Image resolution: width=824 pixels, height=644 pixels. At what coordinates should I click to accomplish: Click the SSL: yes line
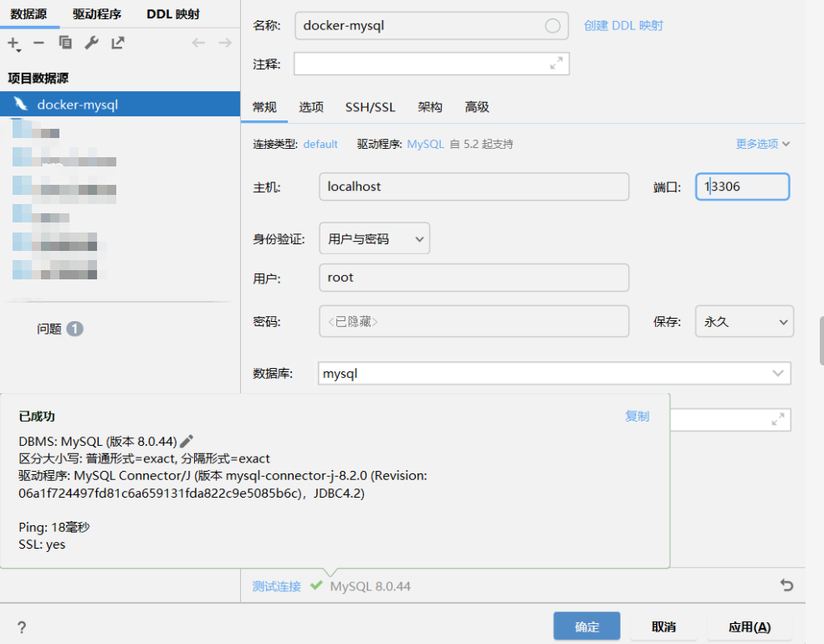pyautogui.click(x=42, y=544)
